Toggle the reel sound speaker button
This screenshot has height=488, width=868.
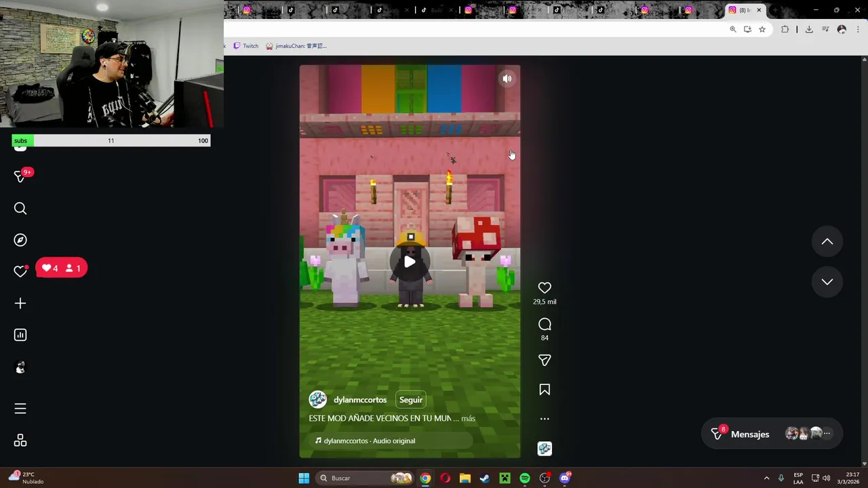[507, 79]
